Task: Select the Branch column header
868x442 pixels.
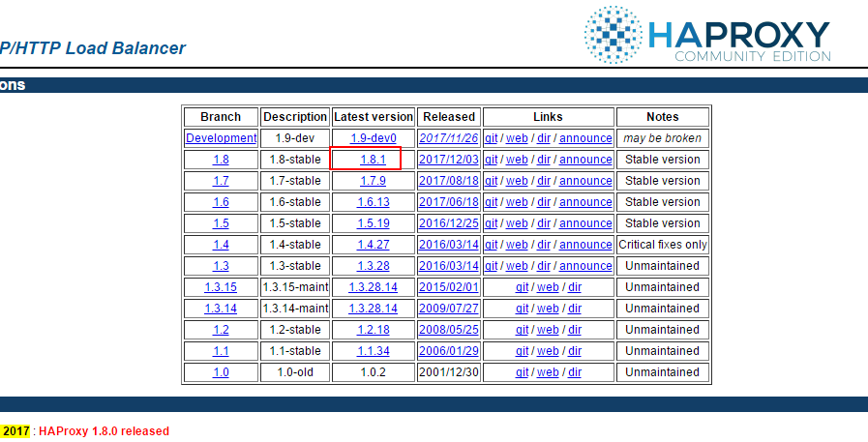Action: 221,117
